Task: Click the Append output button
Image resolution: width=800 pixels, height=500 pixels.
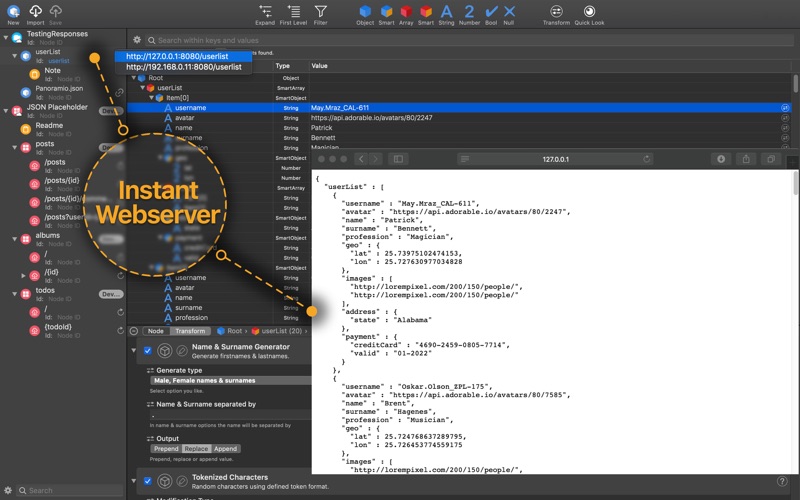Action: pyautogui.click(x=226, y=448)
